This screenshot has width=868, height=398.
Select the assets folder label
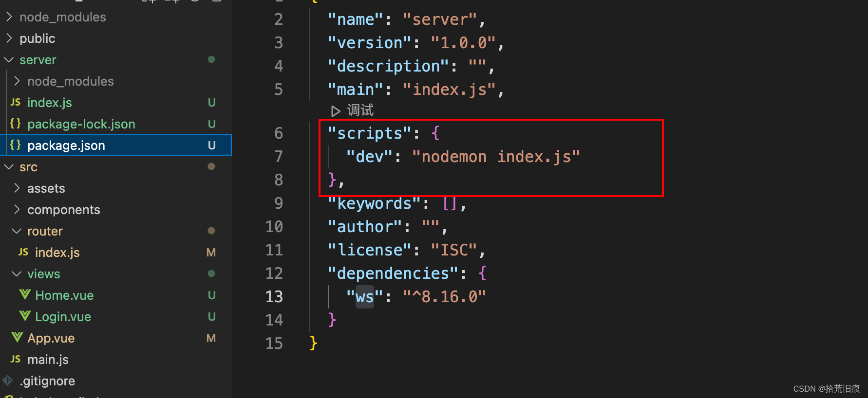tap(46, 188)
